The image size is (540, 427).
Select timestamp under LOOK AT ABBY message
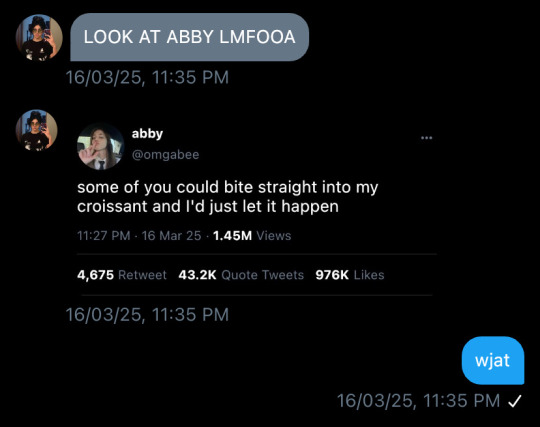[x=147, y=77]
